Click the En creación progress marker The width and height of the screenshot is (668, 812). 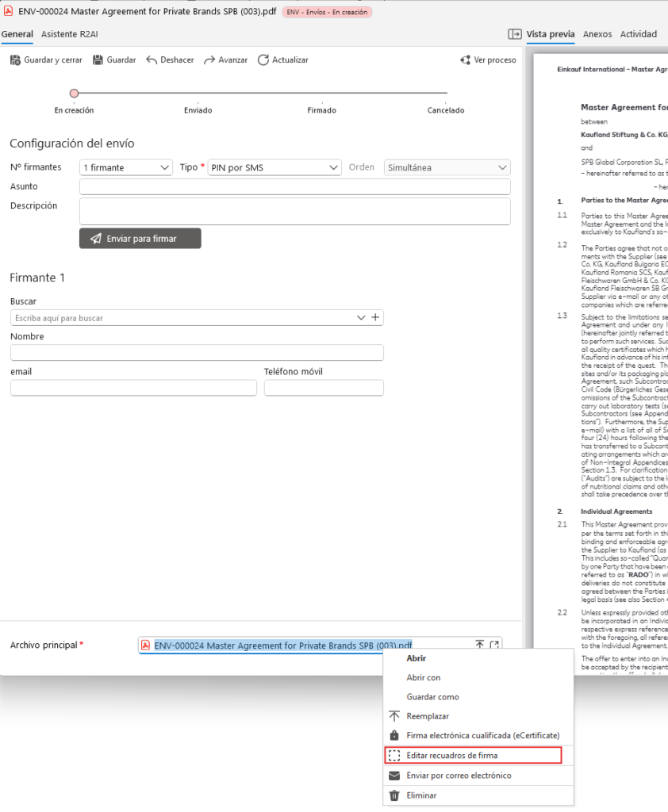point(74,94)
